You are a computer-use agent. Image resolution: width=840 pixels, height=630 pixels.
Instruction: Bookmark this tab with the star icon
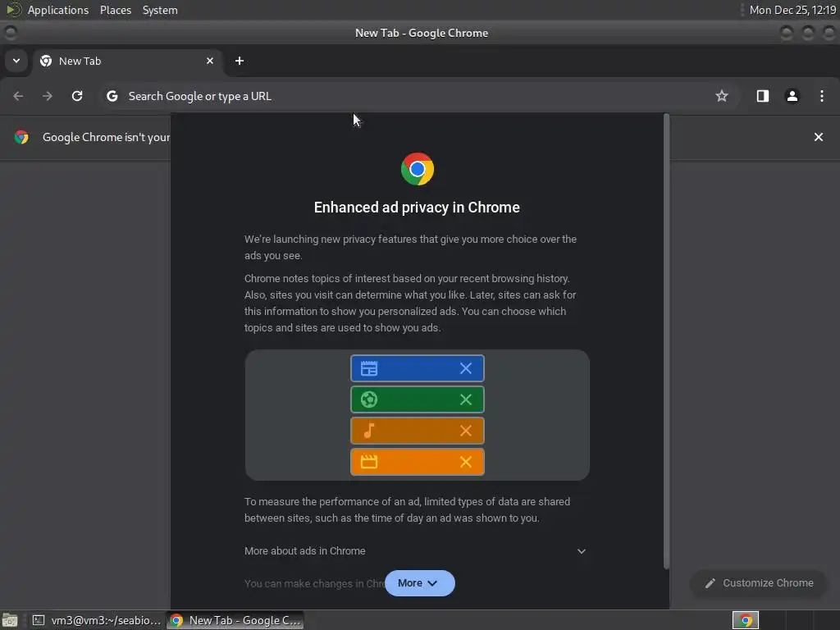point(722,96)
